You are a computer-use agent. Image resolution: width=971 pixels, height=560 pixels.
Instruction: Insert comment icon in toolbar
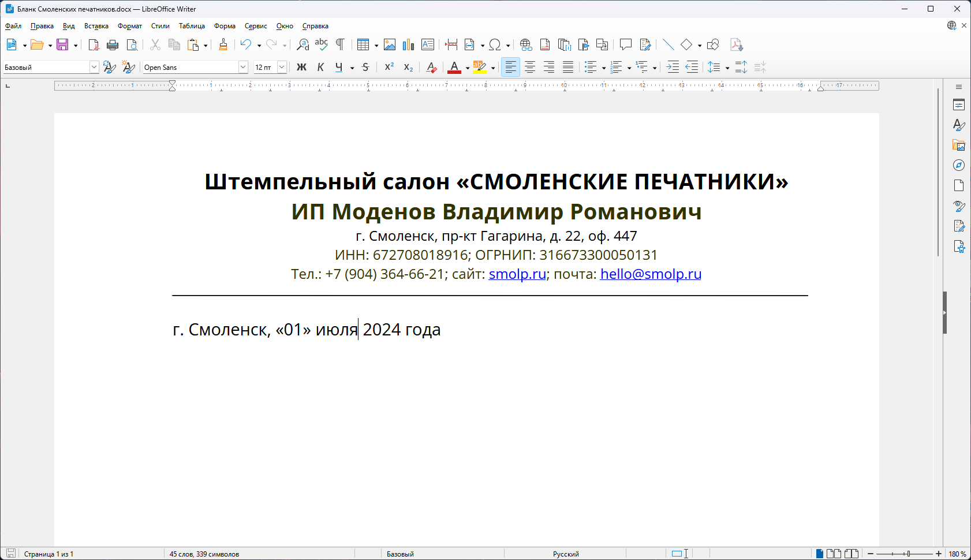626,44
